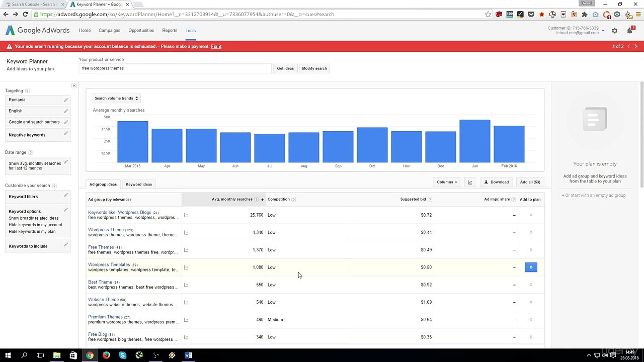Collapse the left targeting sidebar
644x362 pixels.
click(74, 86)
